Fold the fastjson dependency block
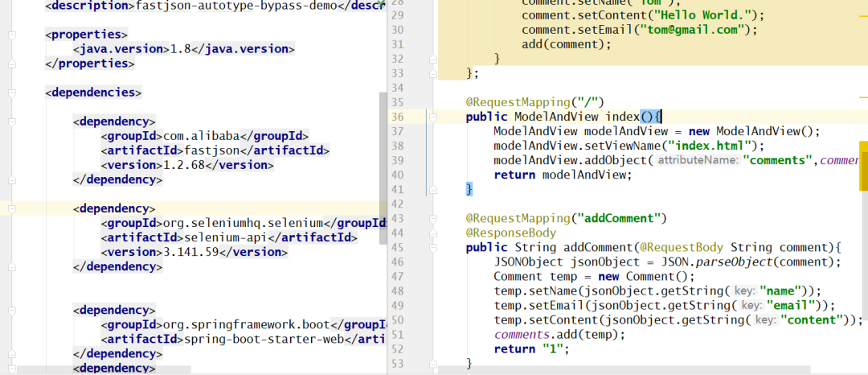The width and height of the screenshot is (868, 375). point(11,122)
